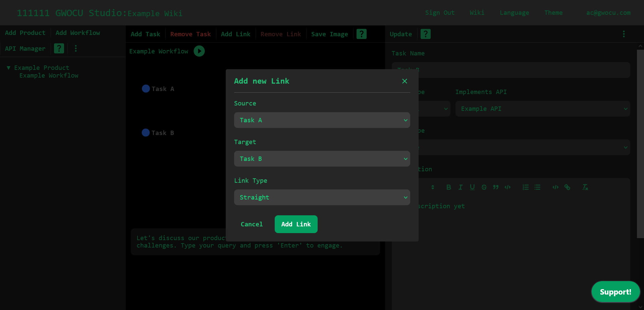
Task: Toggle italic formatting in the description editor
Action: coord(461,187)
